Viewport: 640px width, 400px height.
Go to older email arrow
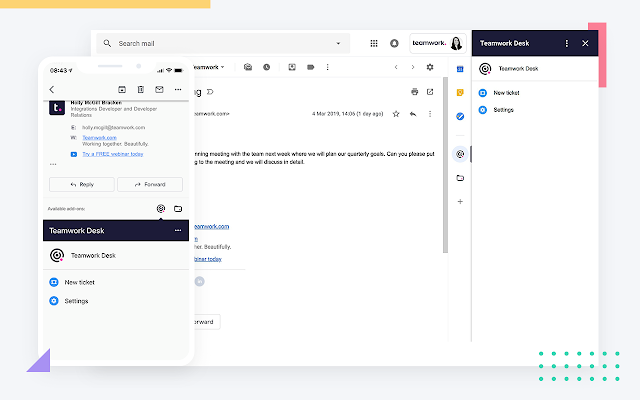413,67
